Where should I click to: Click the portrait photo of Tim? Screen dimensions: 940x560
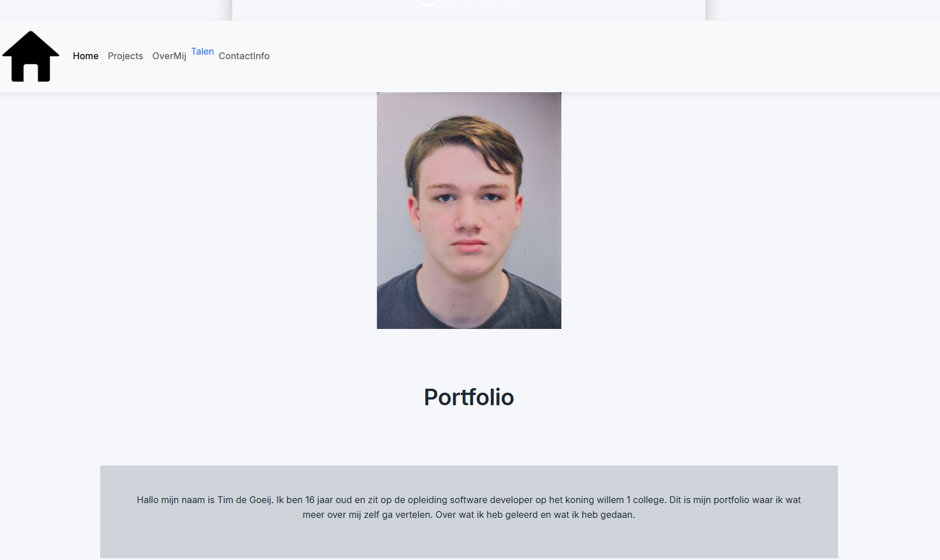[x=469, y=211]
